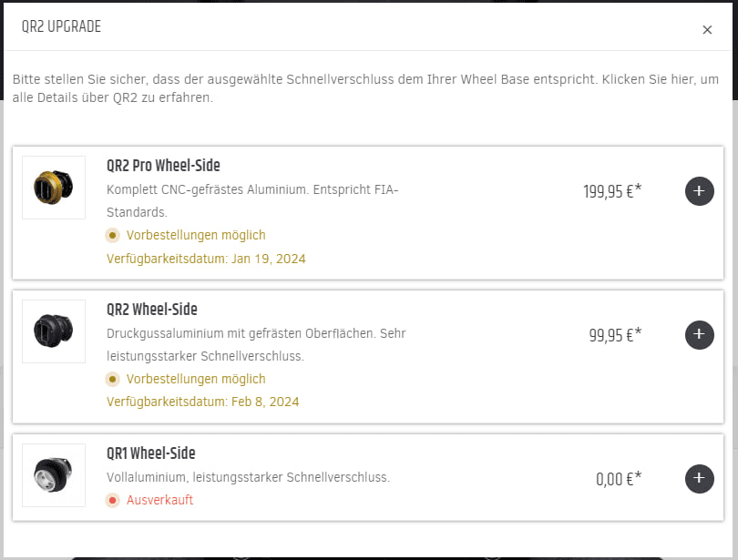Click the 0,00 € price of QR1
This screenshot has width=738, height=560.
click(x=619, y=478)
